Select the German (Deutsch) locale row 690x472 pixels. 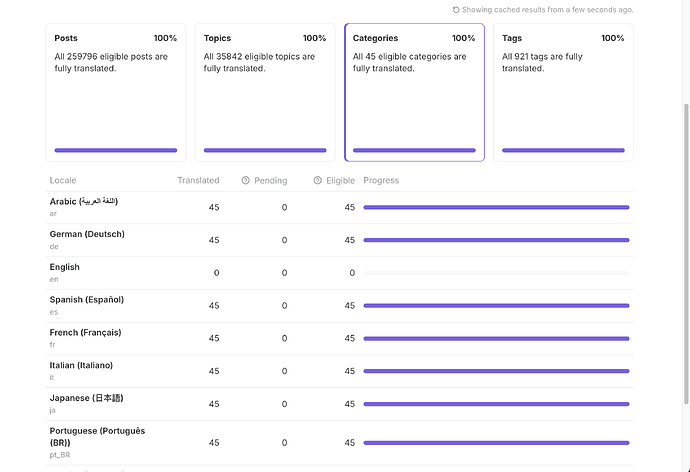[x=339, y=240]
